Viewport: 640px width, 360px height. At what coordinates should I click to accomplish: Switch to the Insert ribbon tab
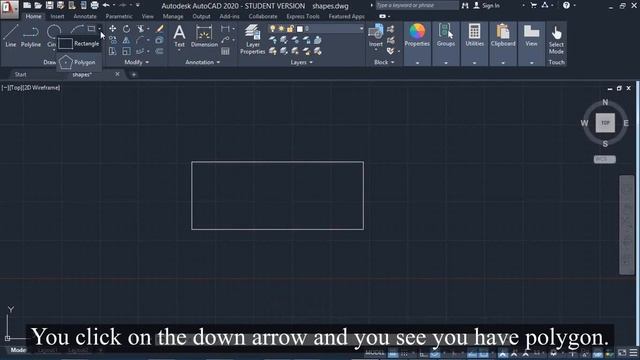coord(57,16)
